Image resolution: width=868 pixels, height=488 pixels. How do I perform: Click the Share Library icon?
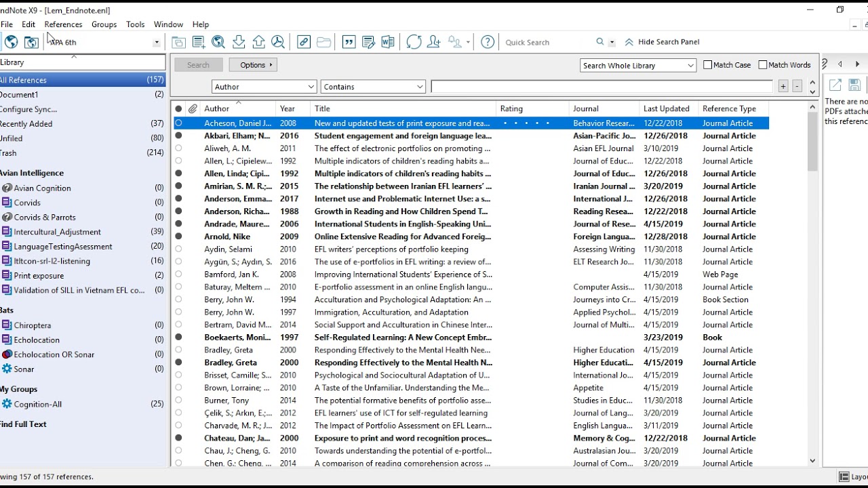(x=434, y=42)
